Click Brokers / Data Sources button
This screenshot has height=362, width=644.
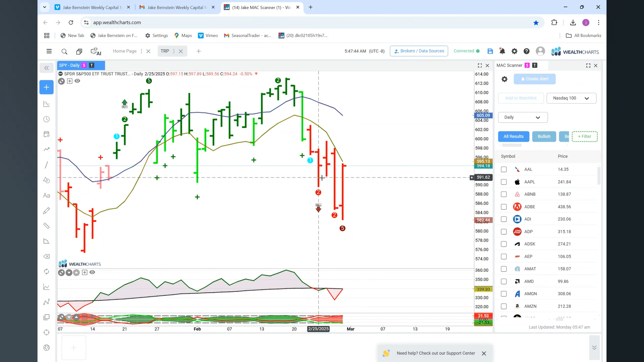point(419,51)
